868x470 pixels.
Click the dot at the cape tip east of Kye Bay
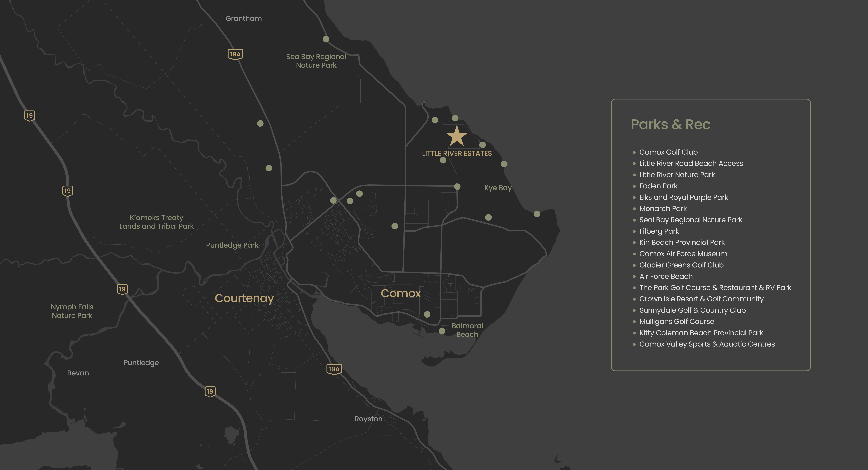[x=537, y=214]
